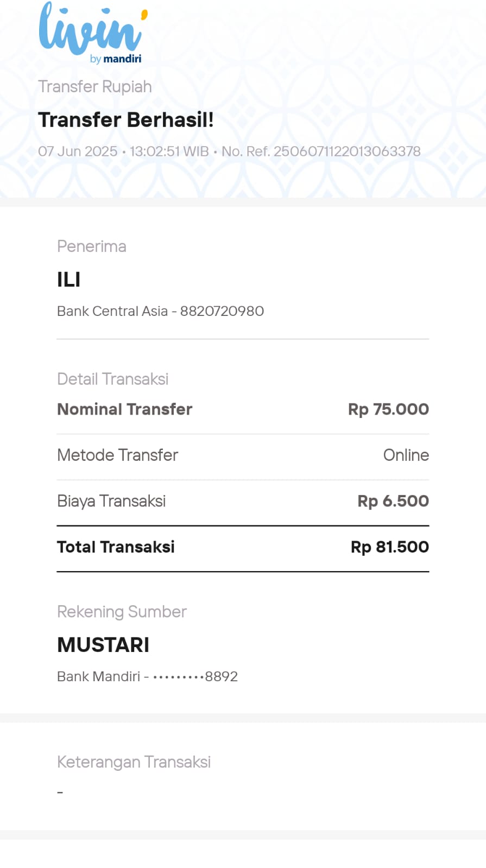
Task: Select the masked Bank Mandiri account number
Action: tap(195, 676)
